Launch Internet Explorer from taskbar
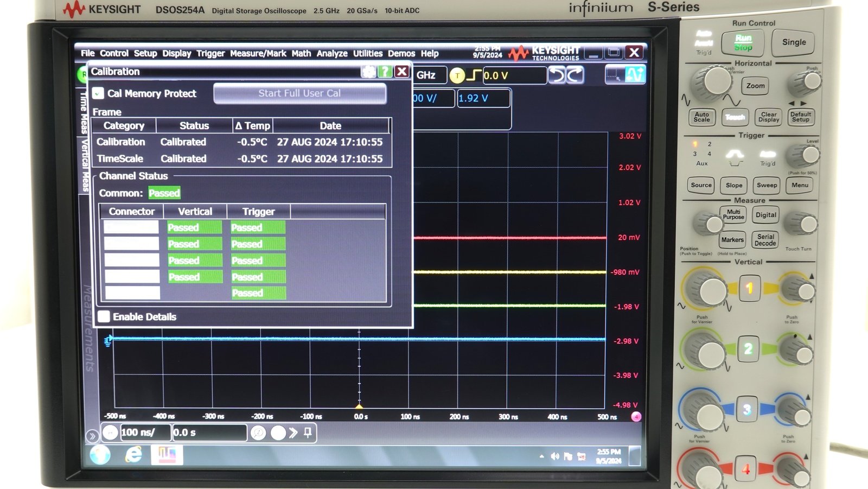Viewport: 868px width, 489px height. pyautogui.click(x=133, y=455)
